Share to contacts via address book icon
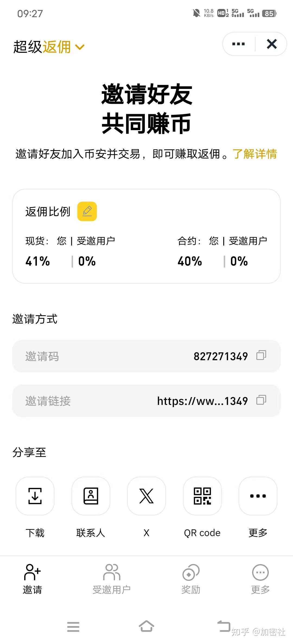Viewport: 293px width, 644px height. point(91,496)
